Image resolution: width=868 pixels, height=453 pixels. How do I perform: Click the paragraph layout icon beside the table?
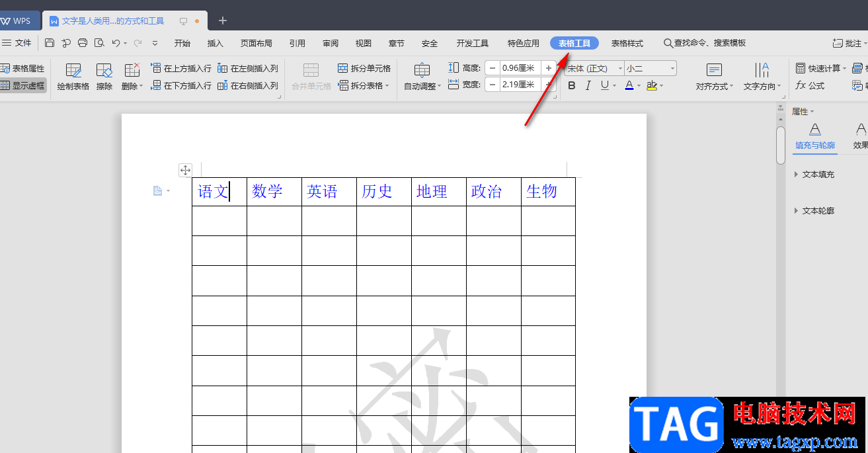pos(157,191)
